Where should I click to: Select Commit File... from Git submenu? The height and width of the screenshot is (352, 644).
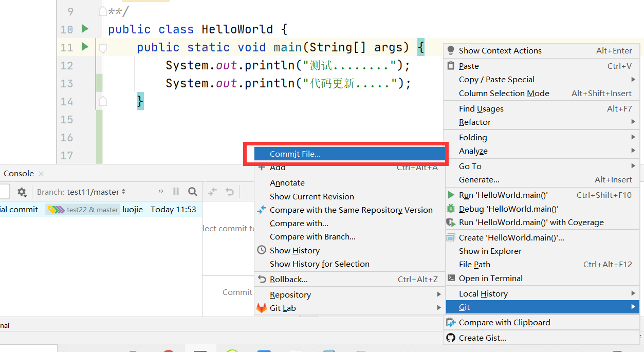295,154
